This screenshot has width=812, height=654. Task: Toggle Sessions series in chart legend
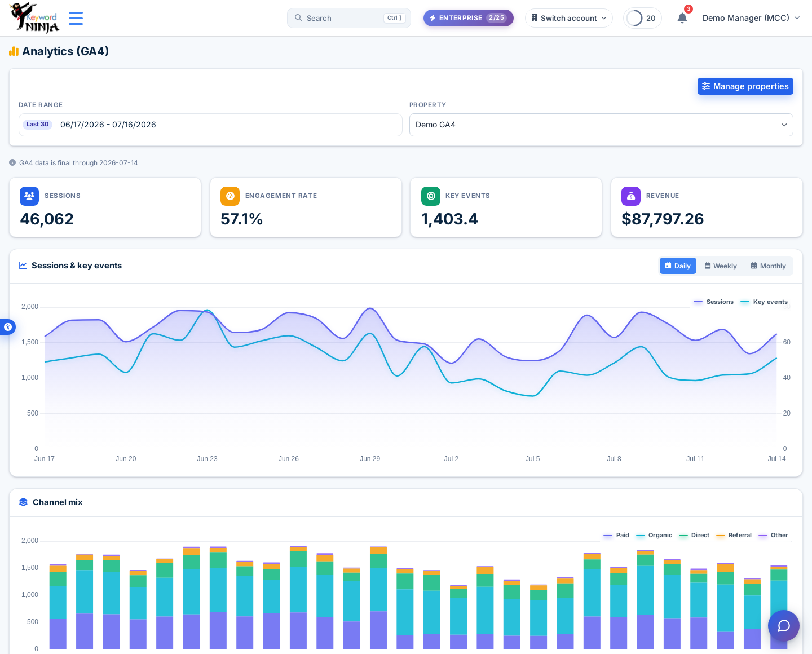tap(714, 302)
